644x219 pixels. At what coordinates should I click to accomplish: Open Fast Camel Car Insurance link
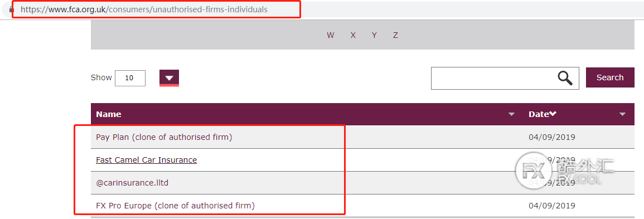[146, 160]
